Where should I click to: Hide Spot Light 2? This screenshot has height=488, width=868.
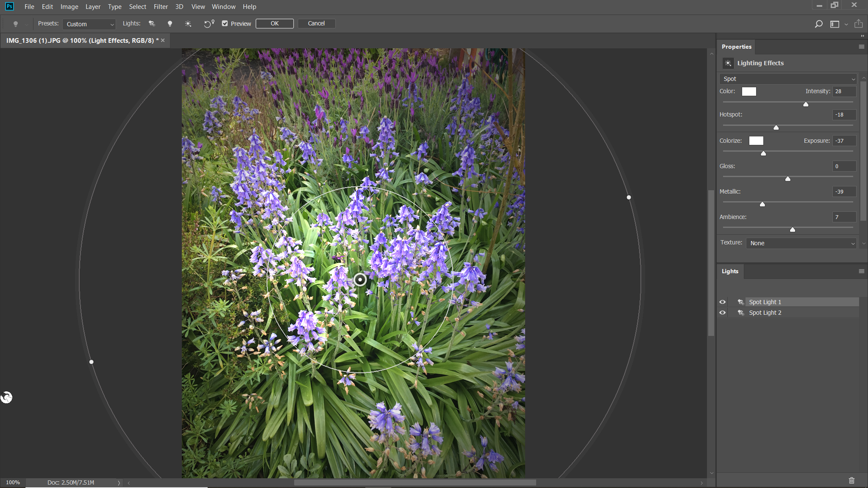[723, 313]
